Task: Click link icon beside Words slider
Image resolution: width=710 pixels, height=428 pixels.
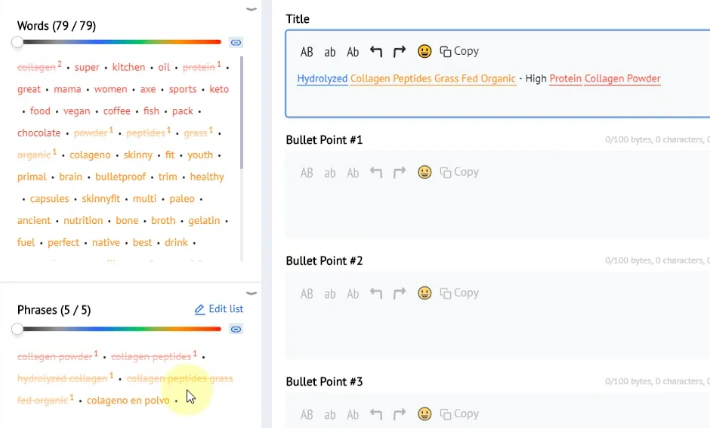Action: click(x=236, y=43)
